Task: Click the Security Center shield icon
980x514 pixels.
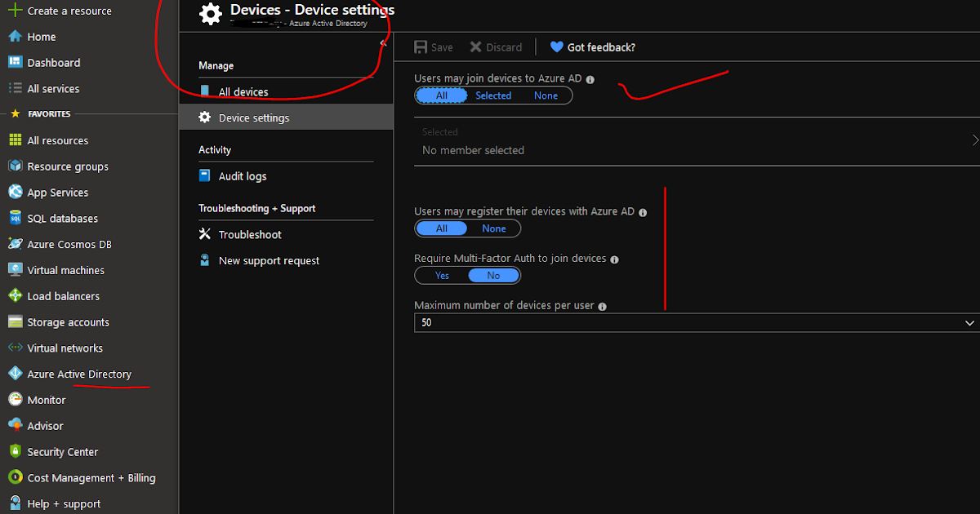Action: click(15, 451)
